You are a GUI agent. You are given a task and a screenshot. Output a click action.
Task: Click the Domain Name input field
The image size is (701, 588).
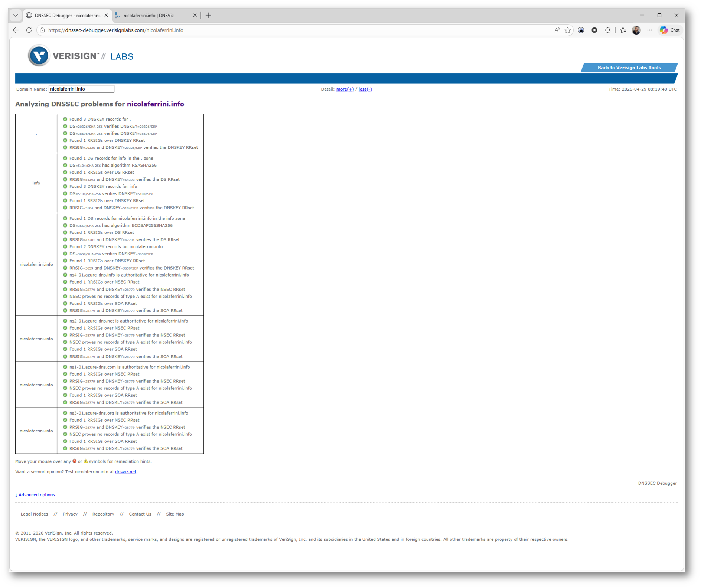(x=81, y=89)
